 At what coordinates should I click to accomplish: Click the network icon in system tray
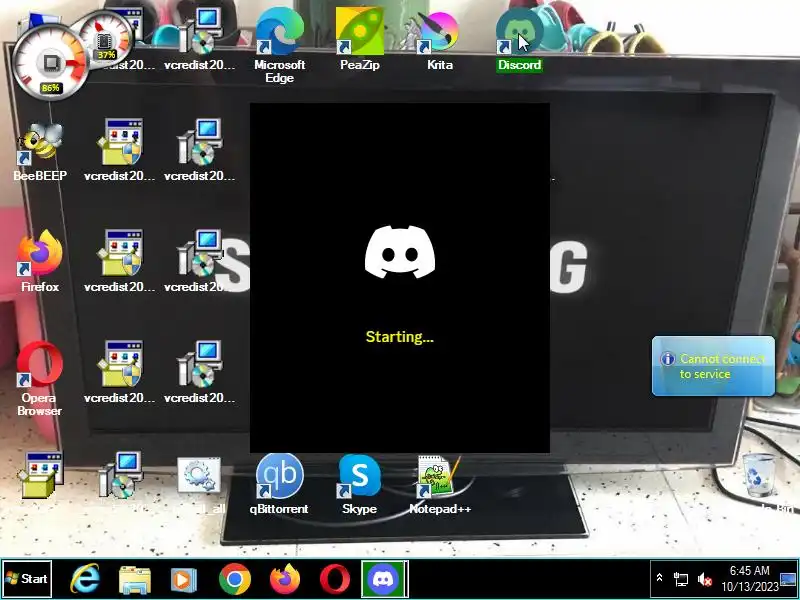click(681, 579)
